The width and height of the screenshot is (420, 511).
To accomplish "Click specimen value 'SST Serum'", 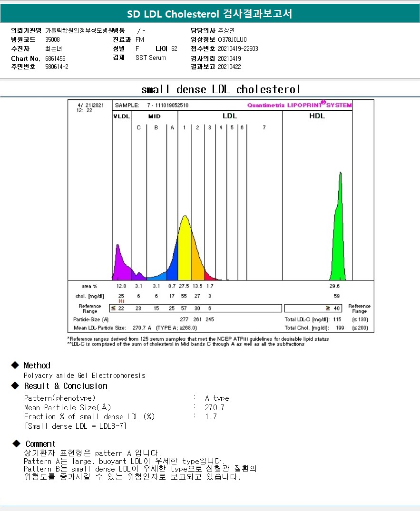I will click(x=151, y=58).
